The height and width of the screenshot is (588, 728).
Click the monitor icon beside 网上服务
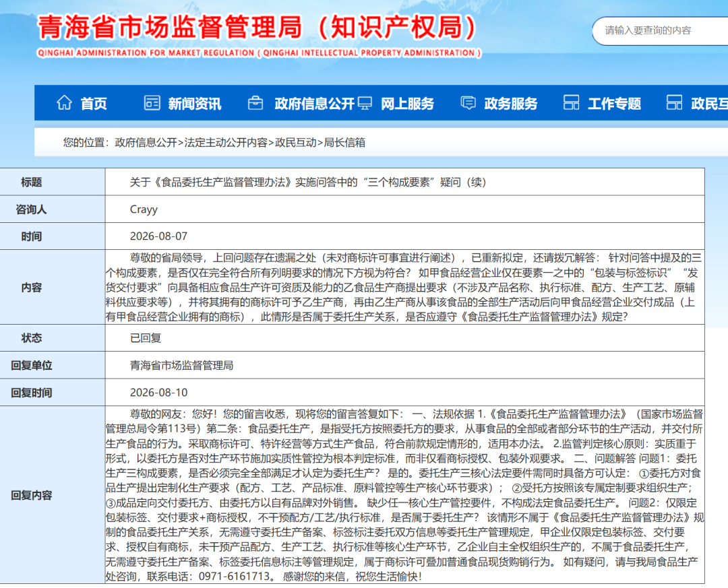[x=365, y=102]
